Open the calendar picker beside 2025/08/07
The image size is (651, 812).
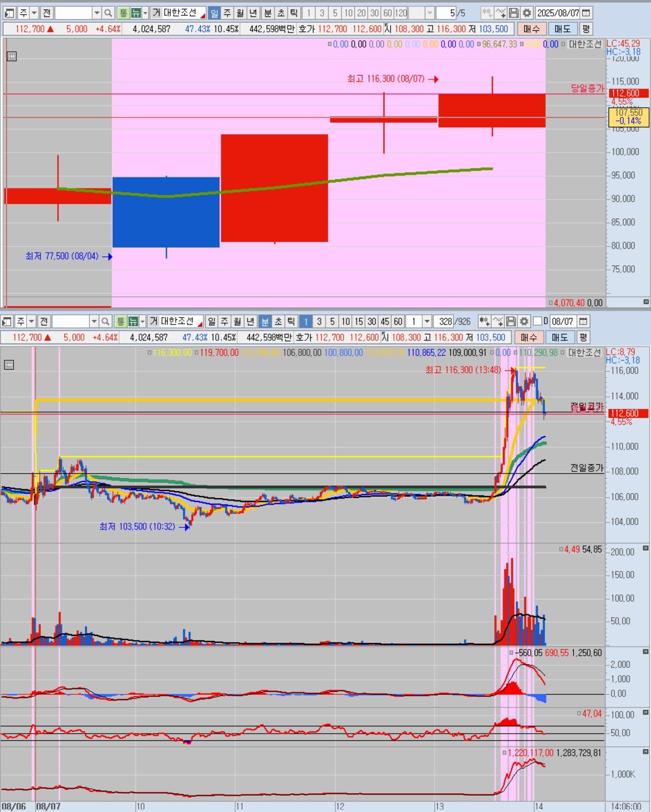[586, 13]
